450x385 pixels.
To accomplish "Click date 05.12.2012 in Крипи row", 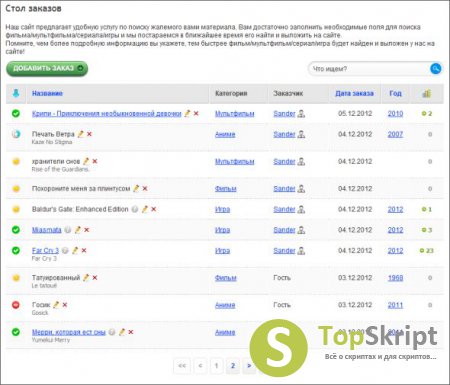I will click(x=355, y=114).
